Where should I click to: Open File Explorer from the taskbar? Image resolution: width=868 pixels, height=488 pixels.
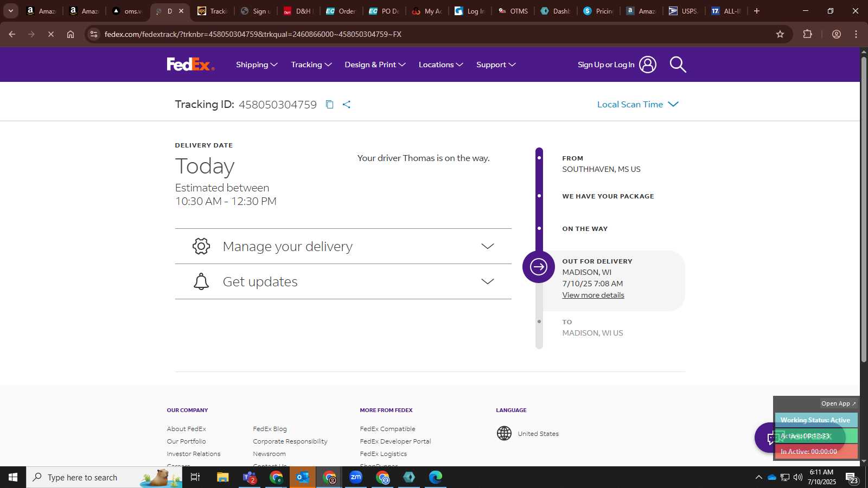click(x=223, y=477)
